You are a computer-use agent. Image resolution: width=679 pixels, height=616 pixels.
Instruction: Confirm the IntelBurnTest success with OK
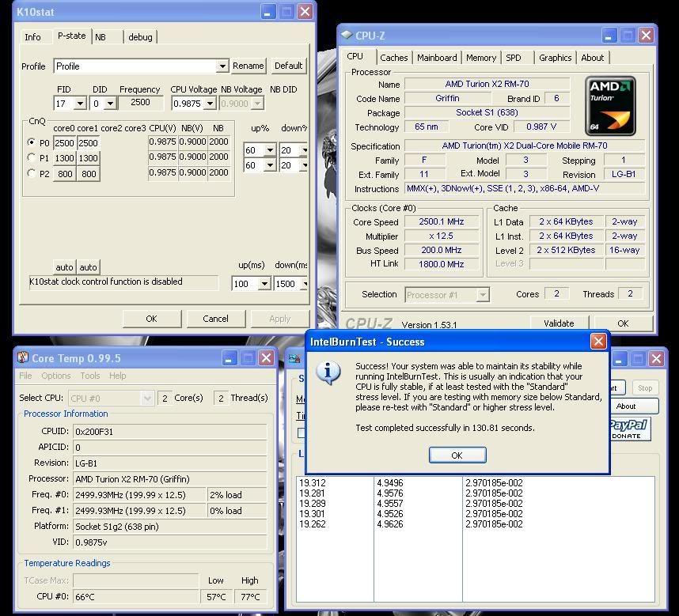pyautogui.click(x=457, y=455)
